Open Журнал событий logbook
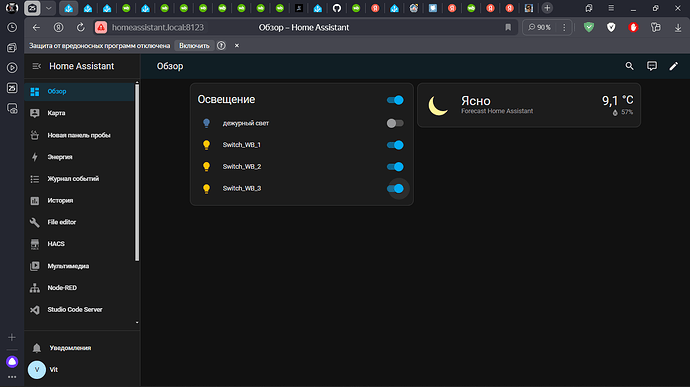Viewport: 690px width, 387px height. (80, 179)
